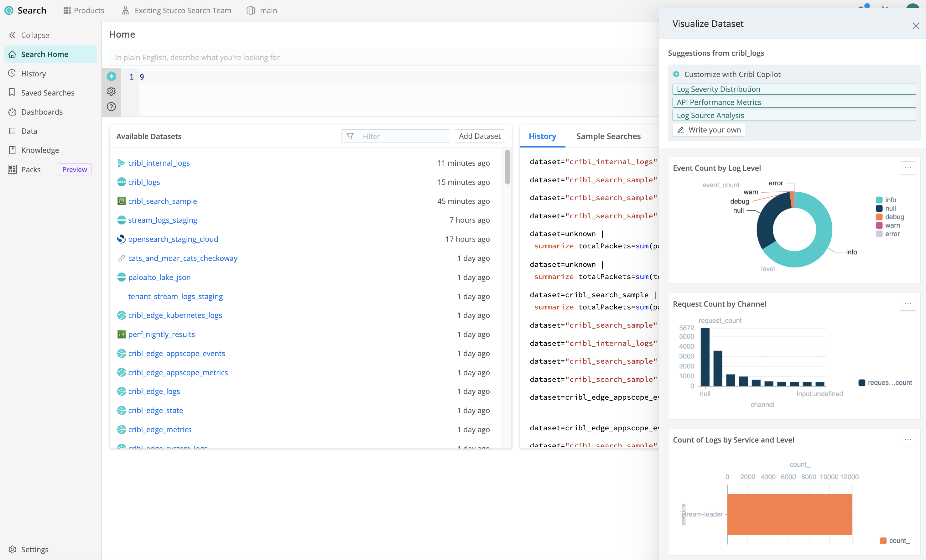Open cats_and_moar_cats_checkoway dataset

tap(183, 258)
